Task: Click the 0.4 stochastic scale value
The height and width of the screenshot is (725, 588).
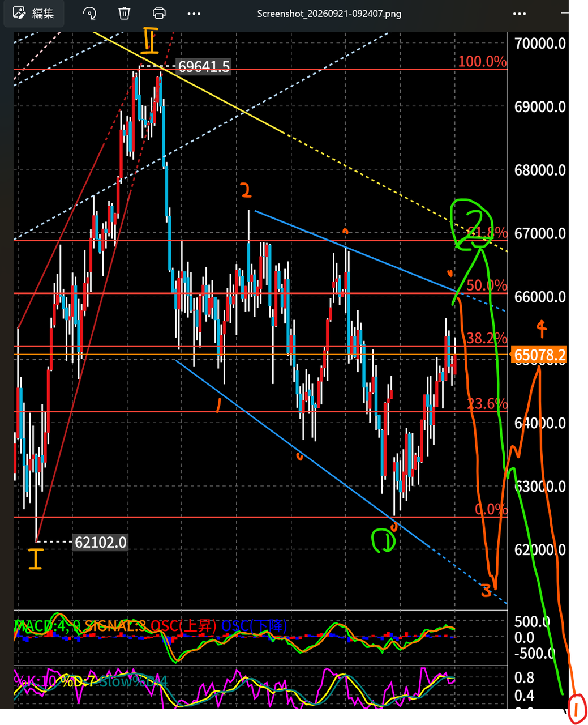Action: point(524,696)
